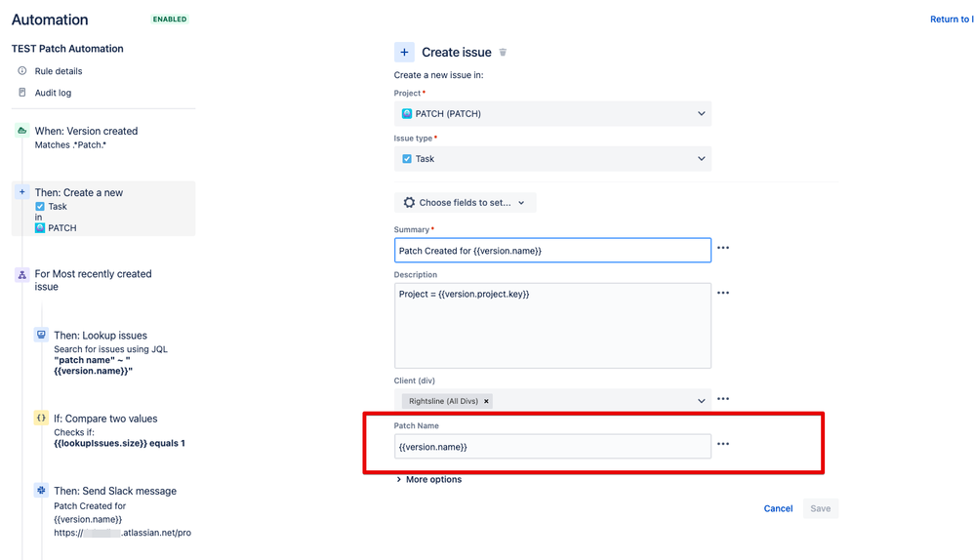The width and height of the screenshot is (974, 560).
Task: Open the Client (div) dropdown arrow
Action: [702, 401]
